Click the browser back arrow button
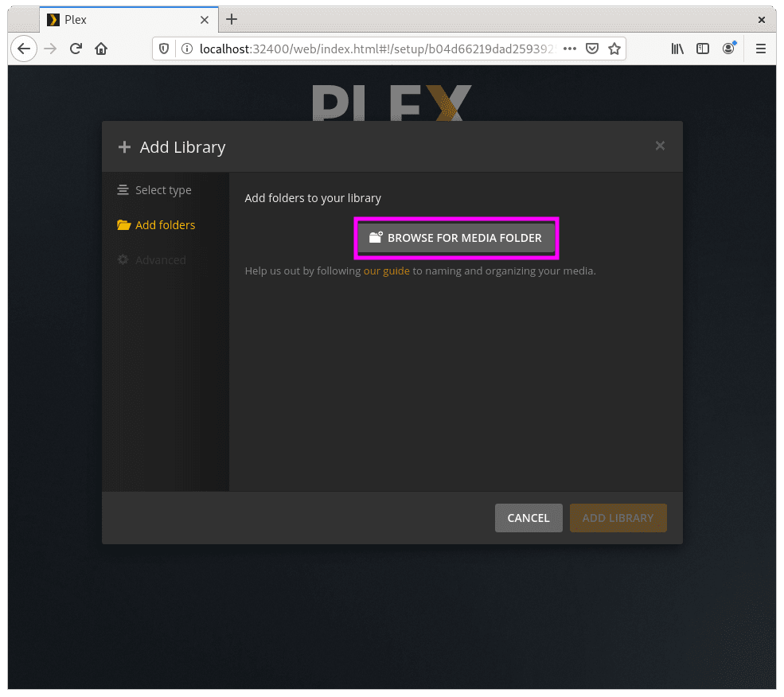Viewport: 784px width, 697px height. point(24,49)
